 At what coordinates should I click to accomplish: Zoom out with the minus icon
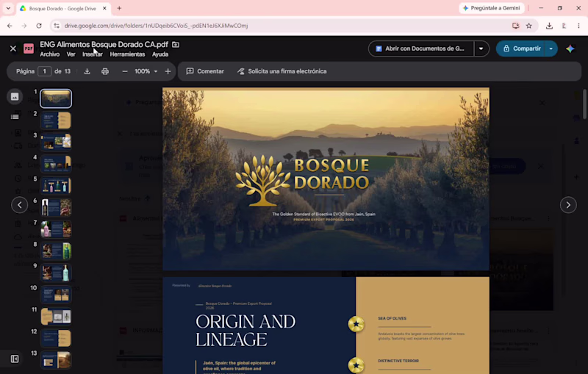click(x=125, y=71)
